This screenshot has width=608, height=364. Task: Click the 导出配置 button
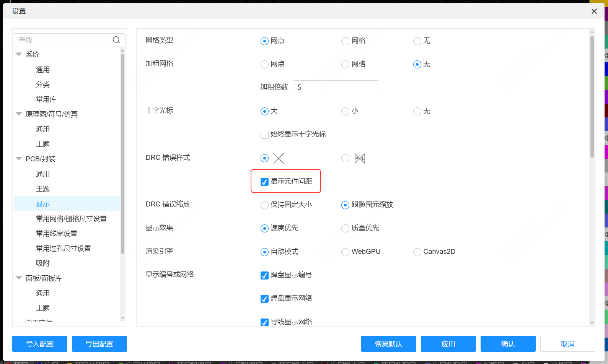click(99, 344)
